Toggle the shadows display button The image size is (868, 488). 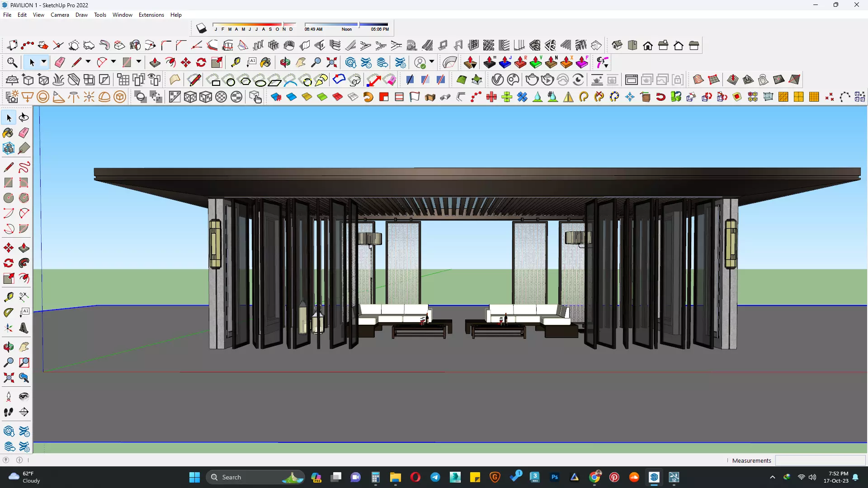point(201,28)
